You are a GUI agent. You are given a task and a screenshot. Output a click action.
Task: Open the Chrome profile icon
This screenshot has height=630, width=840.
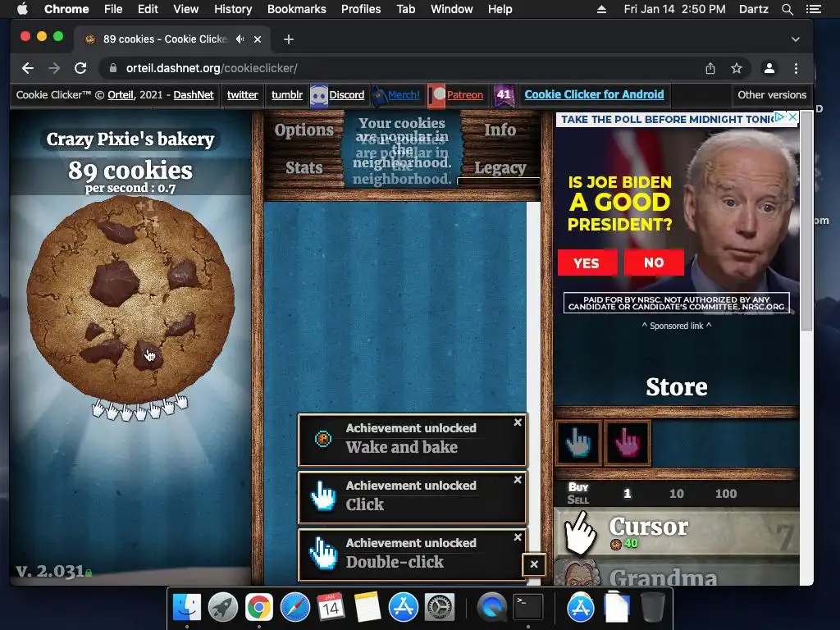769,68
